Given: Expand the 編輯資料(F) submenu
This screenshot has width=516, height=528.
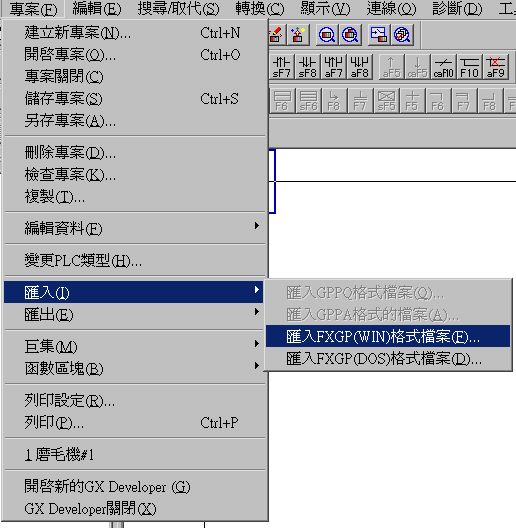Looking at the screenshot, I should click(135, 228).
